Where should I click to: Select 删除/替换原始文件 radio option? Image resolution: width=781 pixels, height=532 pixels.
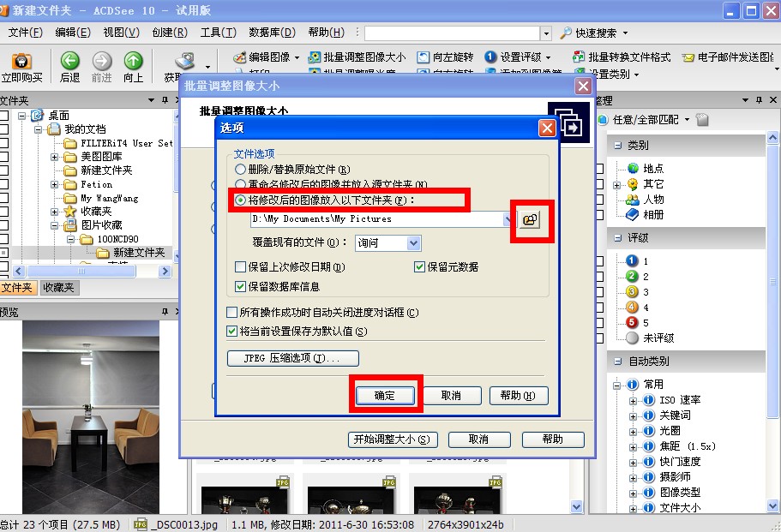241,170
